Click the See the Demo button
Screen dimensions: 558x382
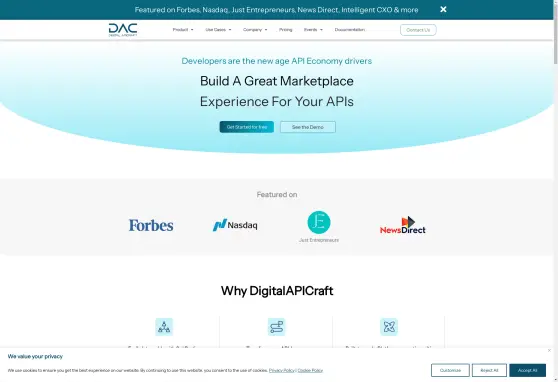[x=308, y=127]
